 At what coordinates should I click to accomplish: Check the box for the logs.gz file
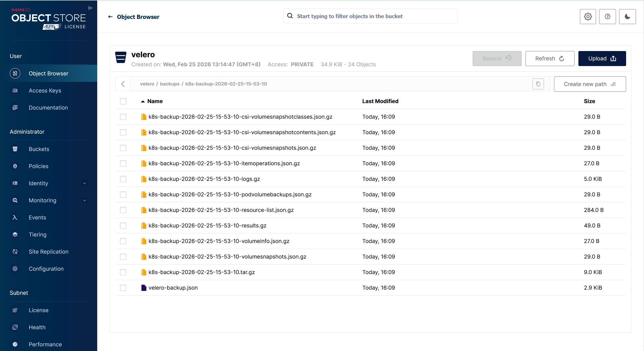(x=123, y=179)
